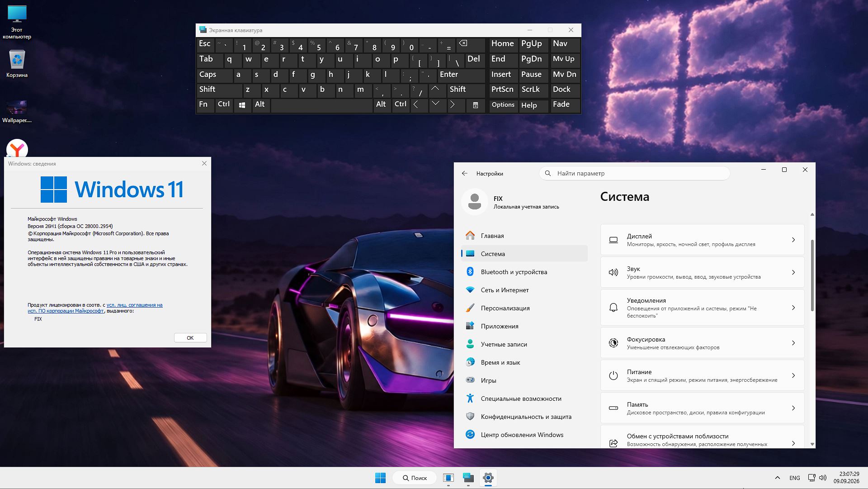The image size is (868, 489).
Task: Click Options on the on-screen keyboard
Action: click(503, 105)
